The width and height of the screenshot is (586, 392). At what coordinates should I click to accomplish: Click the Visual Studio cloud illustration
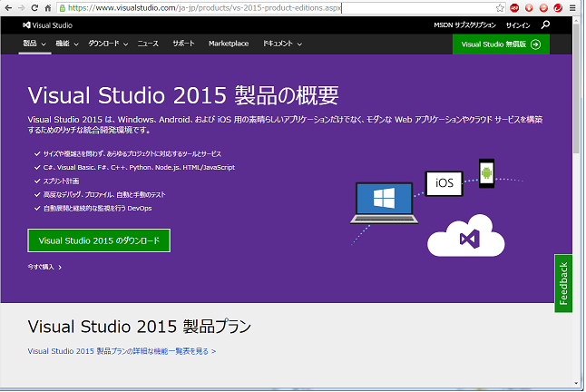(466, 236)
